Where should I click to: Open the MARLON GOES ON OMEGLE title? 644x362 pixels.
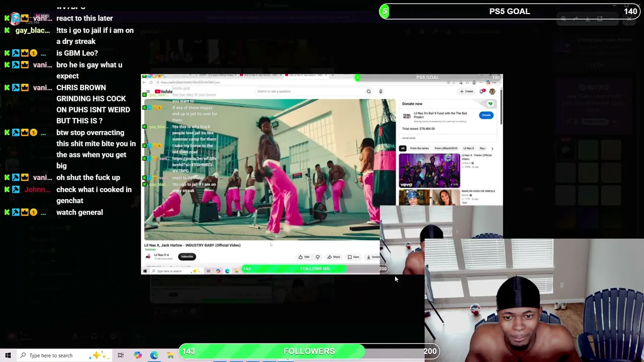[478, 191]
